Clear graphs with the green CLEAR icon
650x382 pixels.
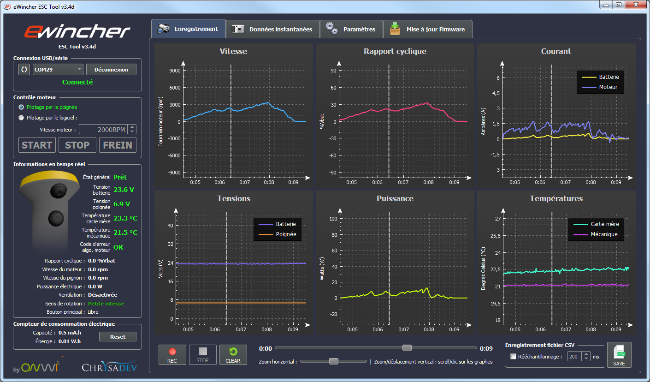tap(233, 355)
